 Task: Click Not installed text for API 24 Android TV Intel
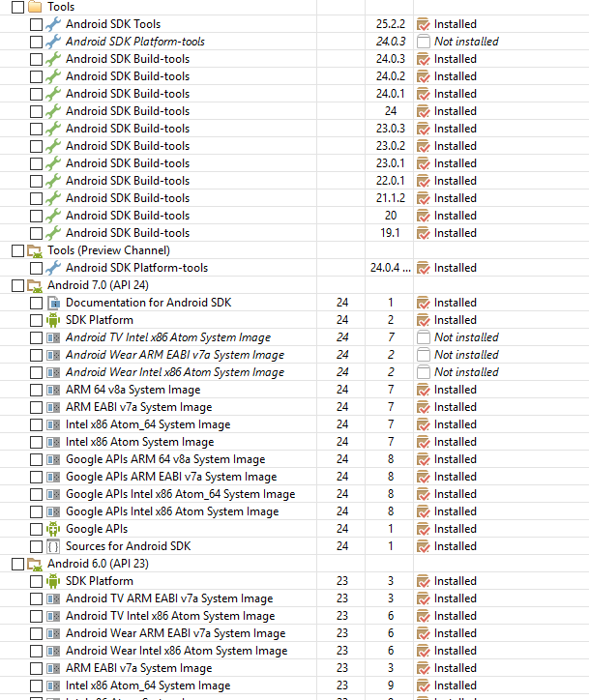[x=466, y=337]
